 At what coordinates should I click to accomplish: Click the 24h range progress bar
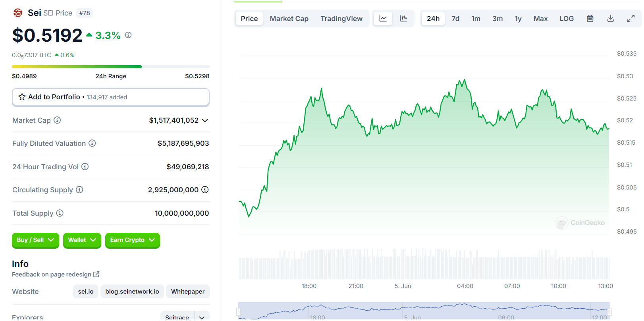pos(111,67)
